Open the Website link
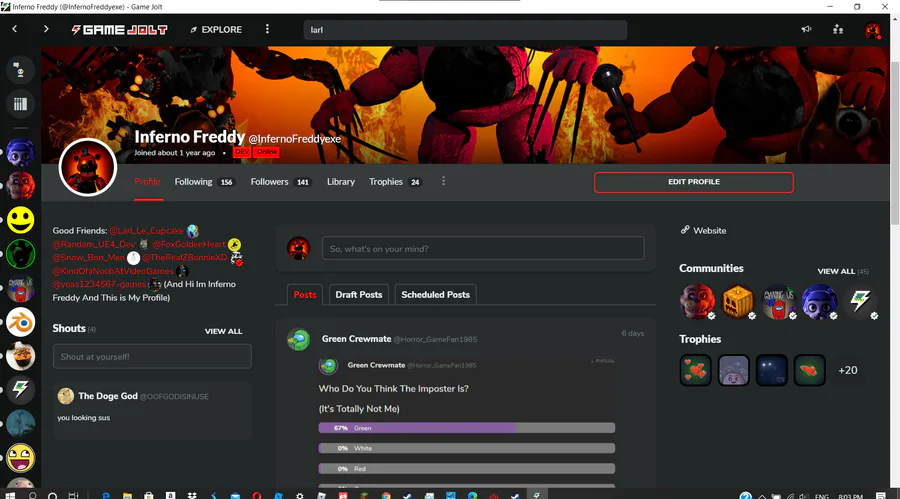 [x=703, y=230]
